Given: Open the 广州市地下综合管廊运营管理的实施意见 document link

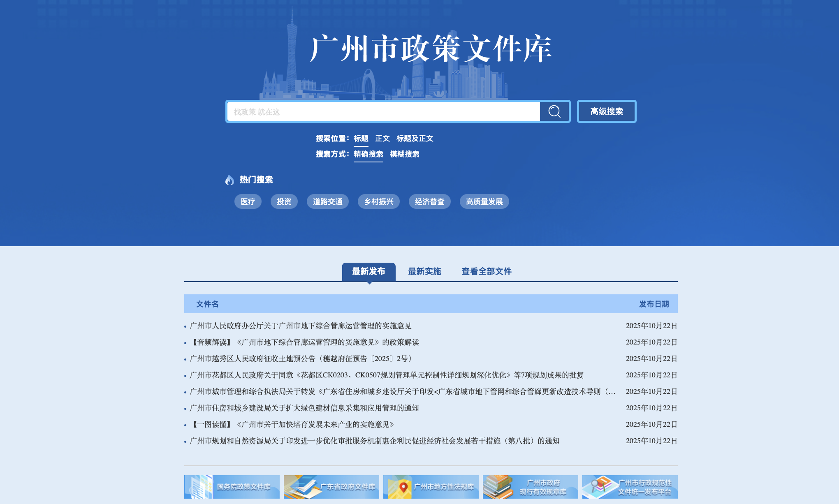Looking at the screenshot, I should (x=300, y=326).
